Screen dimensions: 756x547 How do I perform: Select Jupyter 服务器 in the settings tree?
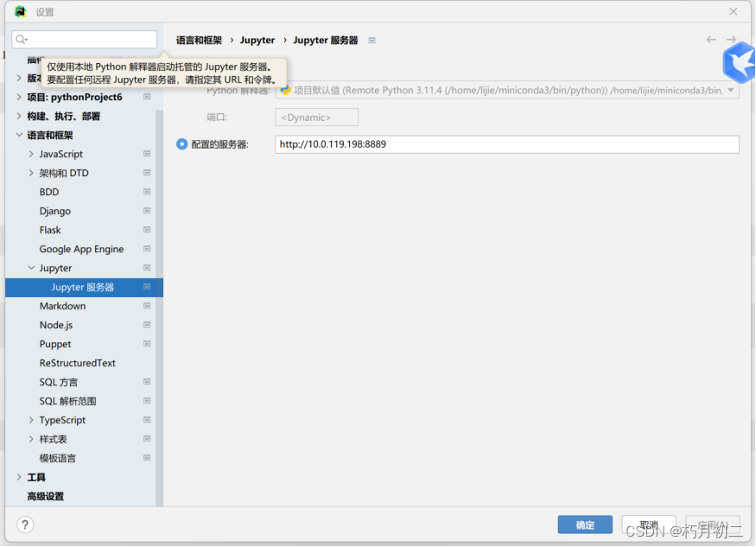pyautogui.click(x=84, y=287)
